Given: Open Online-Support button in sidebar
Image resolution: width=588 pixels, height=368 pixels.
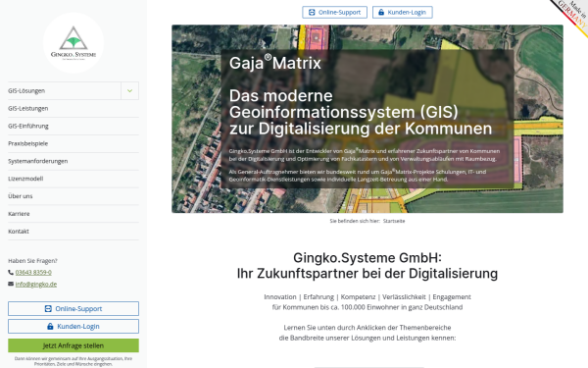Looking at the screenshot, I should (73, 309).
